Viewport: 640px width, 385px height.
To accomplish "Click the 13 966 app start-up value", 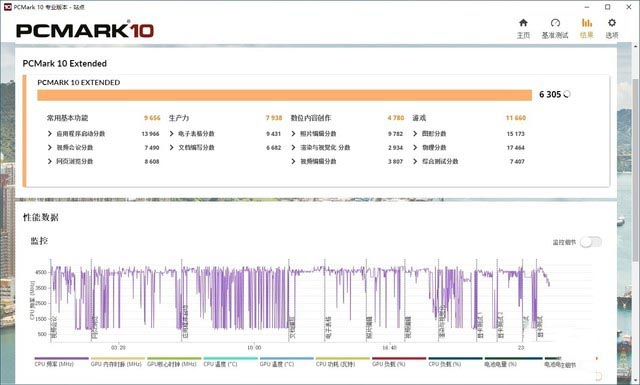I will [150, 134].
